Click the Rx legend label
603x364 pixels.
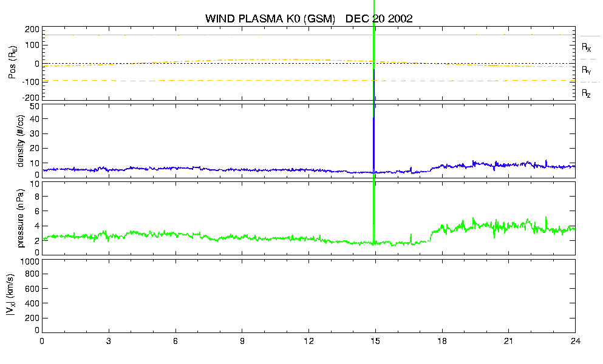click(586, 47)
